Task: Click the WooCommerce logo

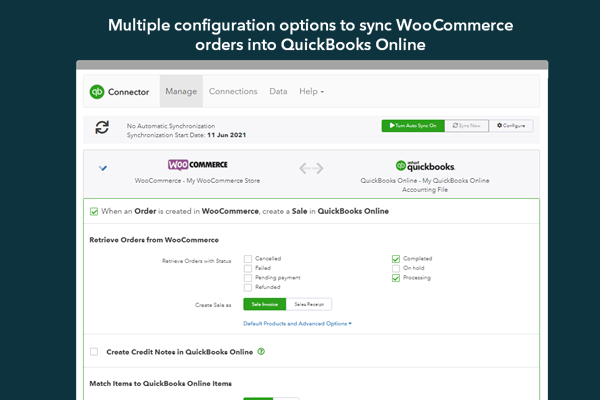Action: (197, 165)
